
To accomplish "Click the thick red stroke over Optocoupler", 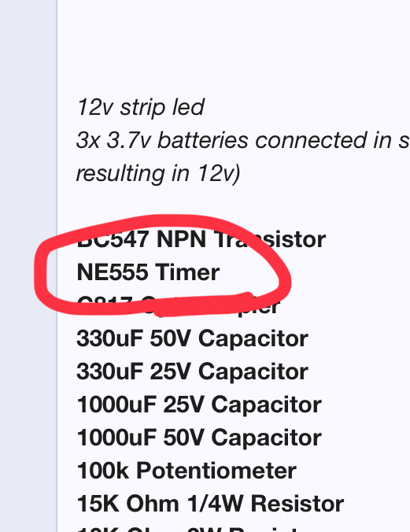I will pyautogui.click(x=204, y=303).
